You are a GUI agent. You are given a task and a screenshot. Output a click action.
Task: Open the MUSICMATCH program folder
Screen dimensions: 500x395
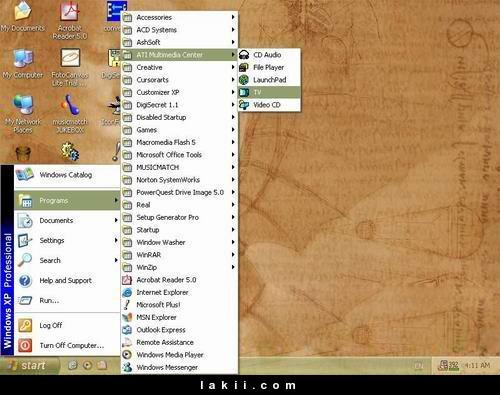pyautogui.click(x=179, y=167)
